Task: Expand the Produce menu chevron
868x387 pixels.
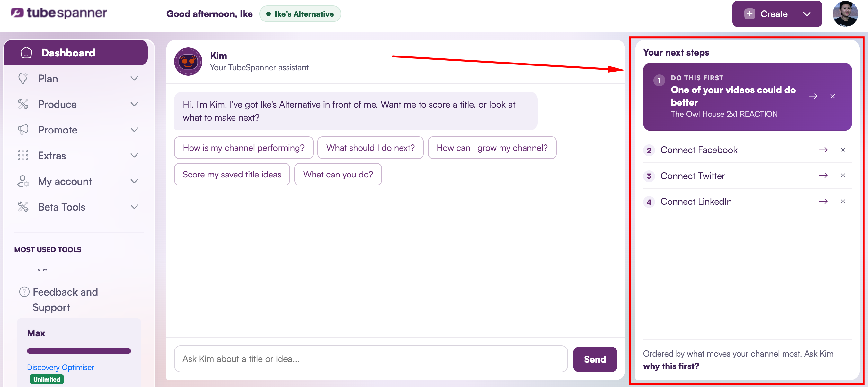Action: (134, 104)
